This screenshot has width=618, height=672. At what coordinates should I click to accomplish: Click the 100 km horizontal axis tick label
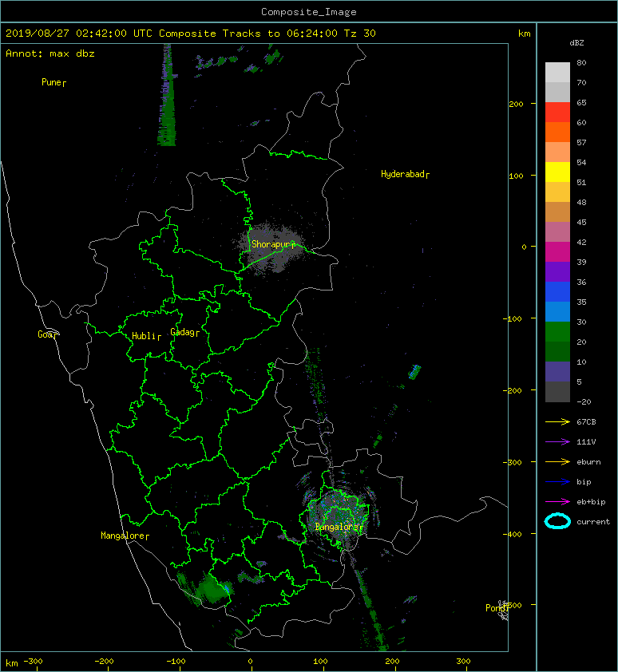[320, 662]
